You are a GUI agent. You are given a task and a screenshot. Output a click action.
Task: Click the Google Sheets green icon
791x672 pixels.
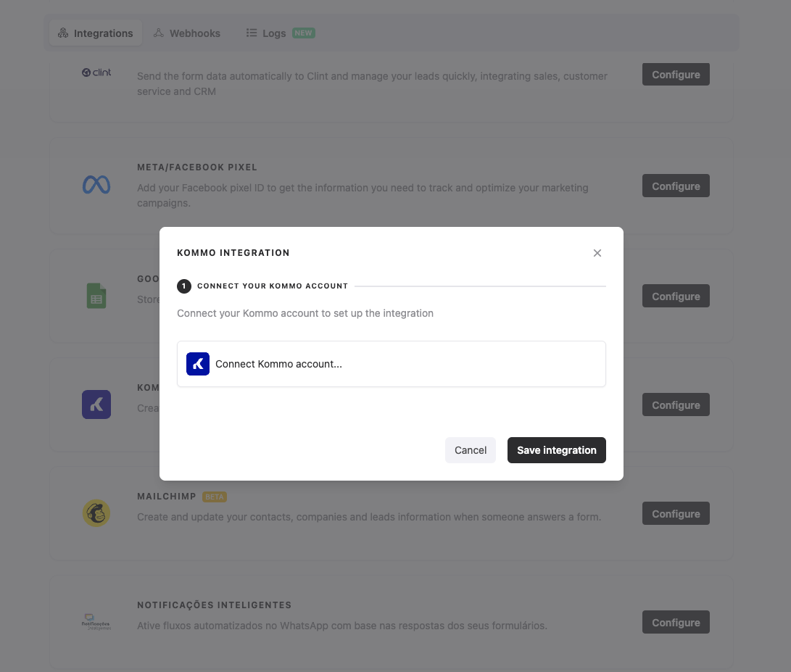pos(96,296)
